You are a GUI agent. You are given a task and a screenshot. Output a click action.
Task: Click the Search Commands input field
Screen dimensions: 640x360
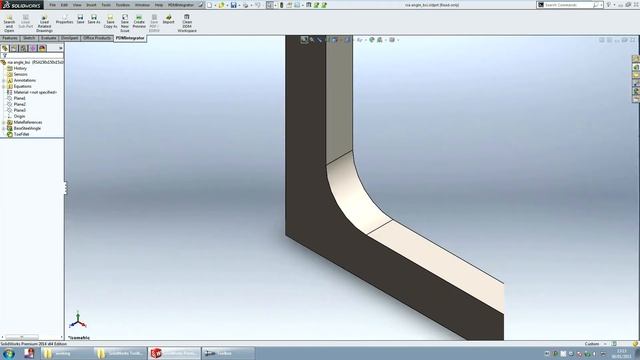(x=569, y=5)
